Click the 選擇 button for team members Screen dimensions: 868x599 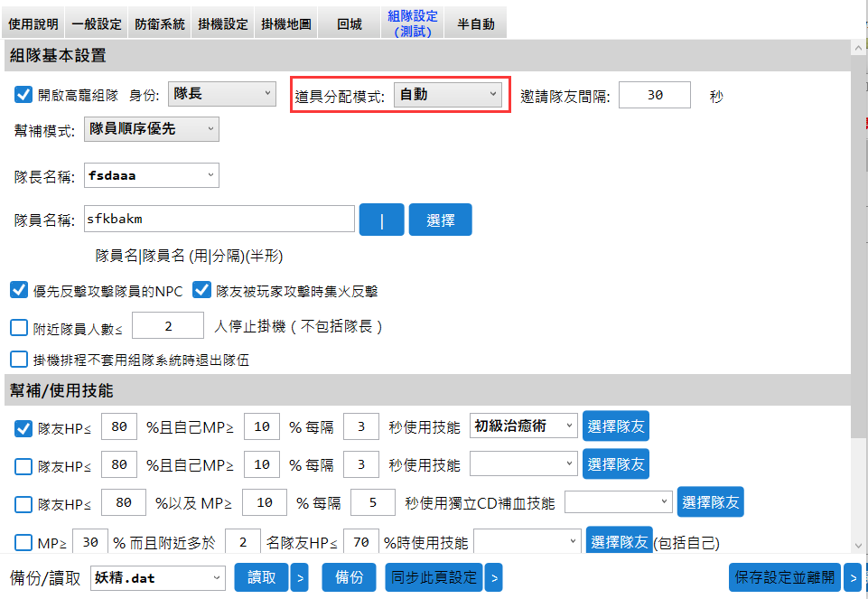[440, 220]
